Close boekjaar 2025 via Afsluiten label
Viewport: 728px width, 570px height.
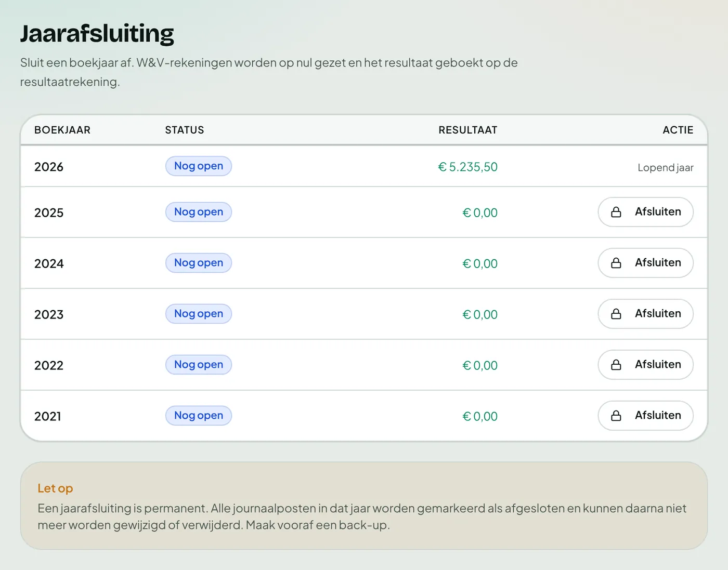point(658,211)
